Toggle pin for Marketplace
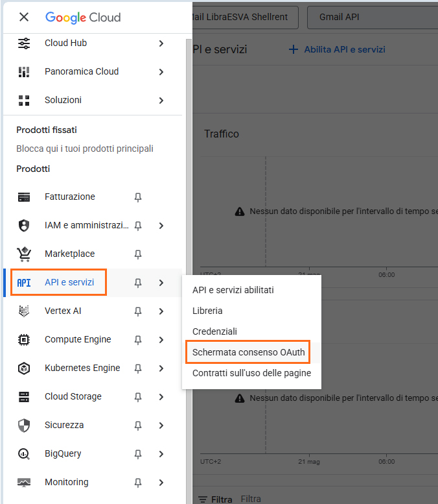Screen dimensions: 438x504 pos(137,254)
